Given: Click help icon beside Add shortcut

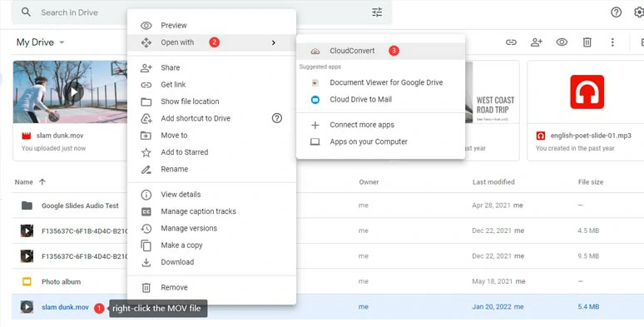Looking at the screenshot, I should pos(277,118).
